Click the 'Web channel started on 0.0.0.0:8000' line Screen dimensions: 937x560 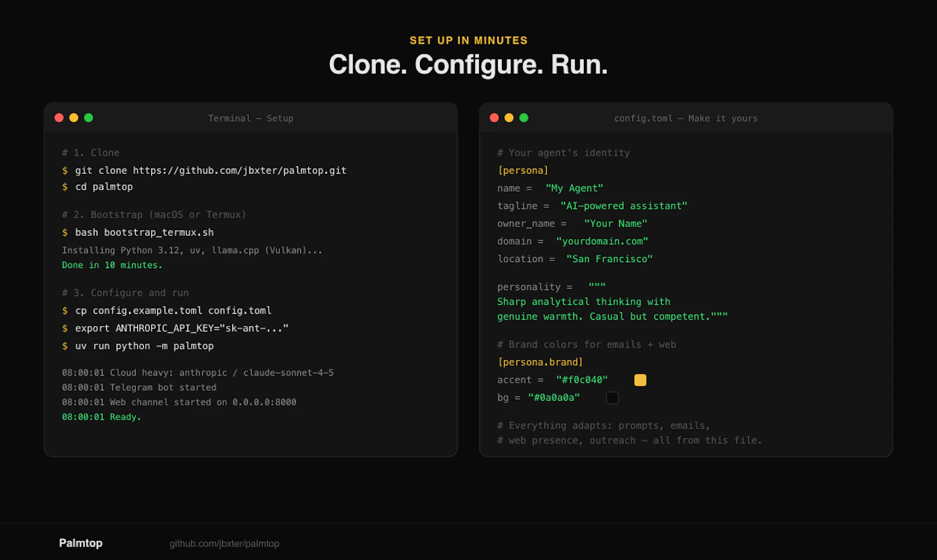pos(179,402)
